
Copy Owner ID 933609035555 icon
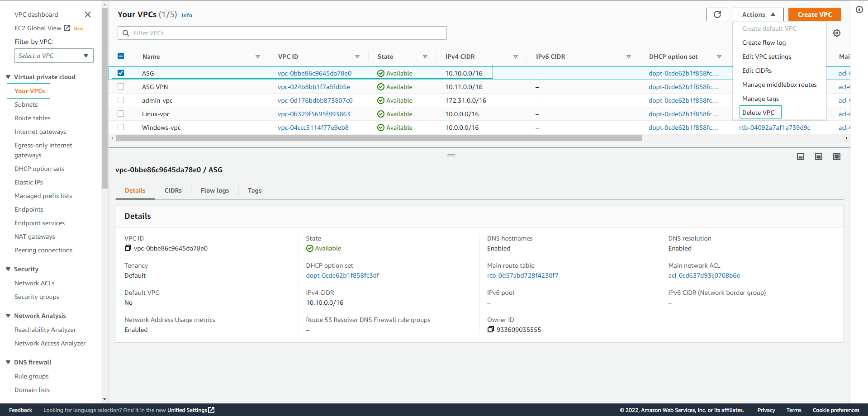(491, 329)
